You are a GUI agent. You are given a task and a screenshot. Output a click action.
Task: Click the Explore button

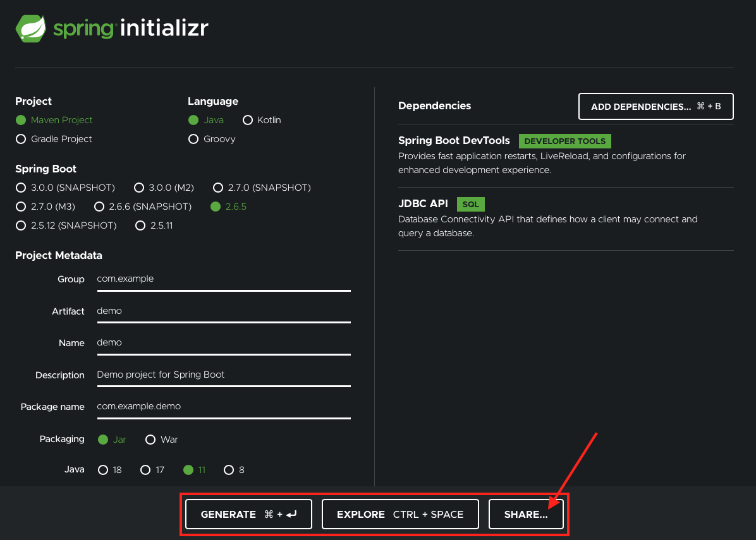tap(400, 514)
